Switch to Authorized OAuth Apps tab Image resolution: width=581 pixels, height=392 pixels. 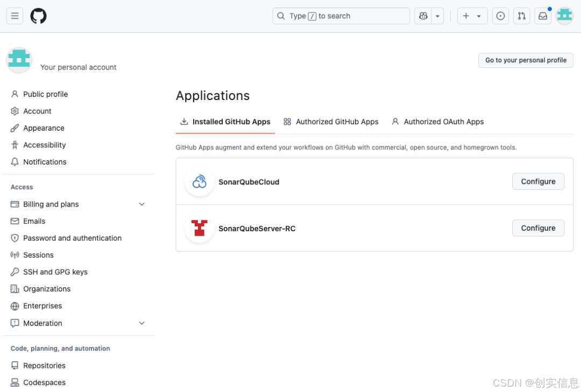point(437,122)
